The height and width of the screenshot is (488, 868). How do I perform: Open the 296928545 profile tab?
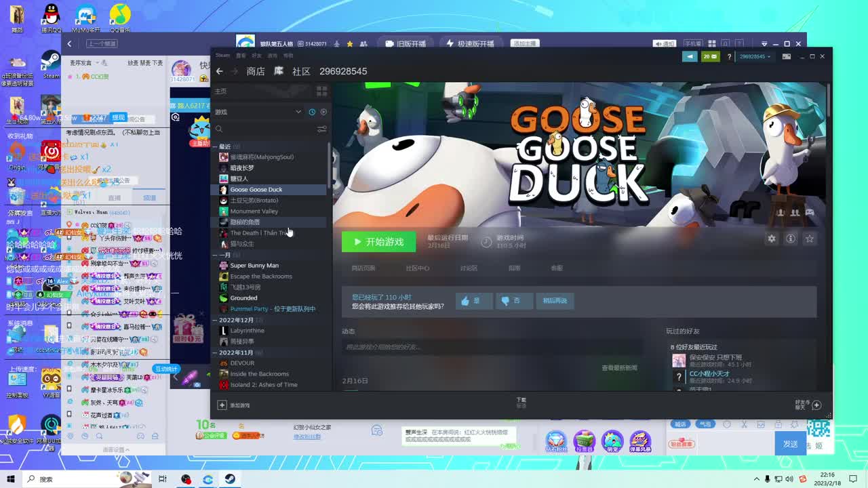pos(343,71)
